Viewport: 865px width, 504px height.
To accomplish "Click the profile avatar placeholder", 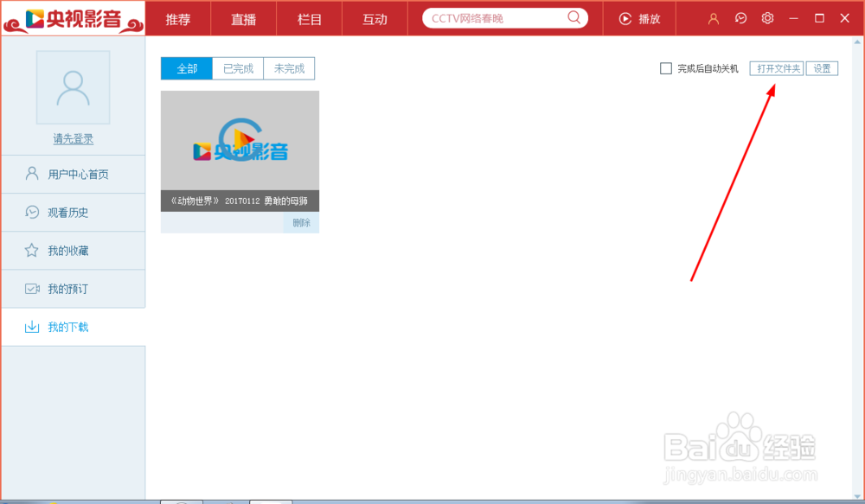I will [x=73, y=87].
